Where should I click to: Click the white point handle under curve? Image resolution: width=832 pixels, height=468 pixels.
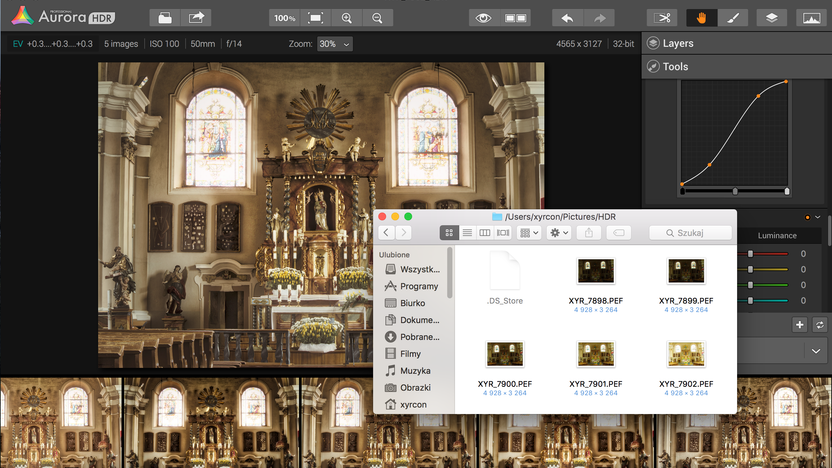(787, 191)
